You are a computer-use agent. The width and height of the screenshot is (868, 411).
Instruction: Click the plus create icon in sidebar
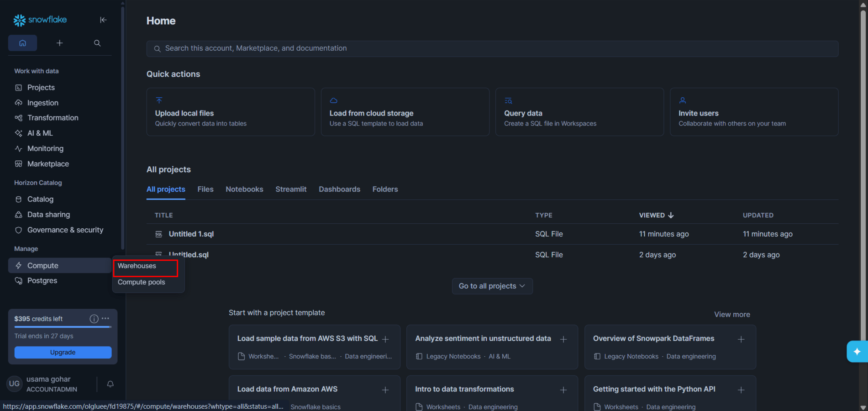tap(59, 43)
